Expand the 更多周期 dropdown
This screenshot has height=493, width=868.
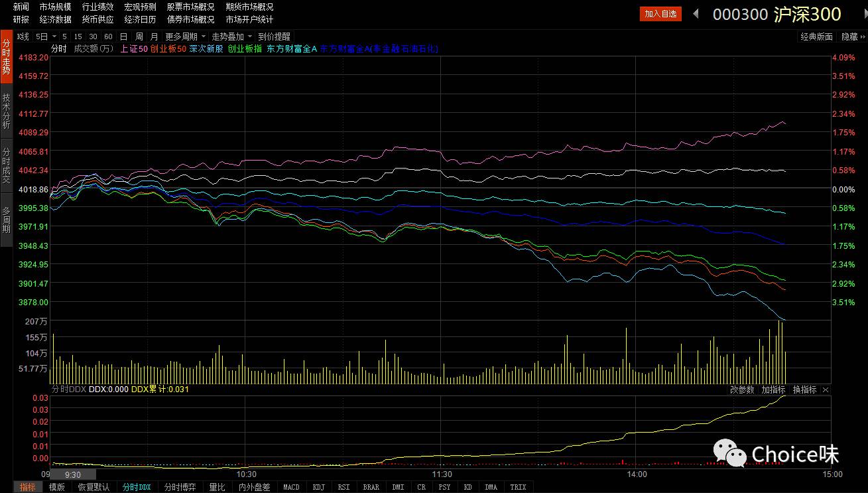click(186, 37)
